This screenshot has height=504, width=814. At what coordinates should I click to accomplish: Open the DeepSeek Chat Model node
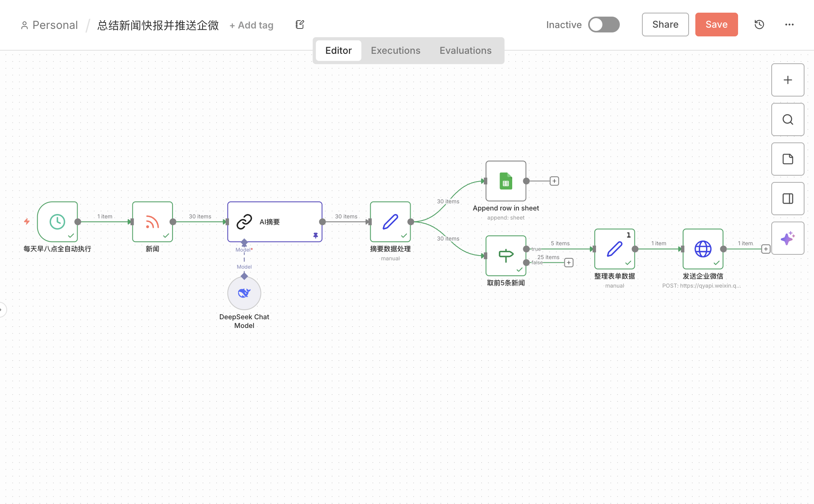point(244,293)
